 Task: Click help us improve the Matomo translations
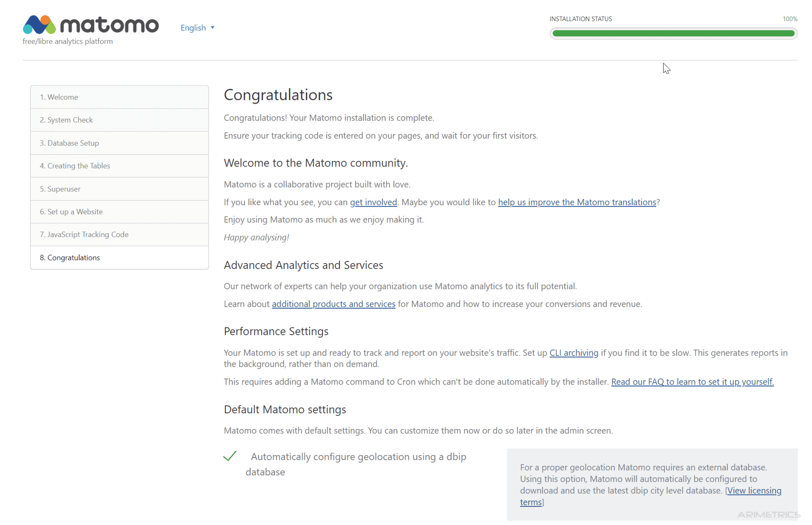(577, 202)
